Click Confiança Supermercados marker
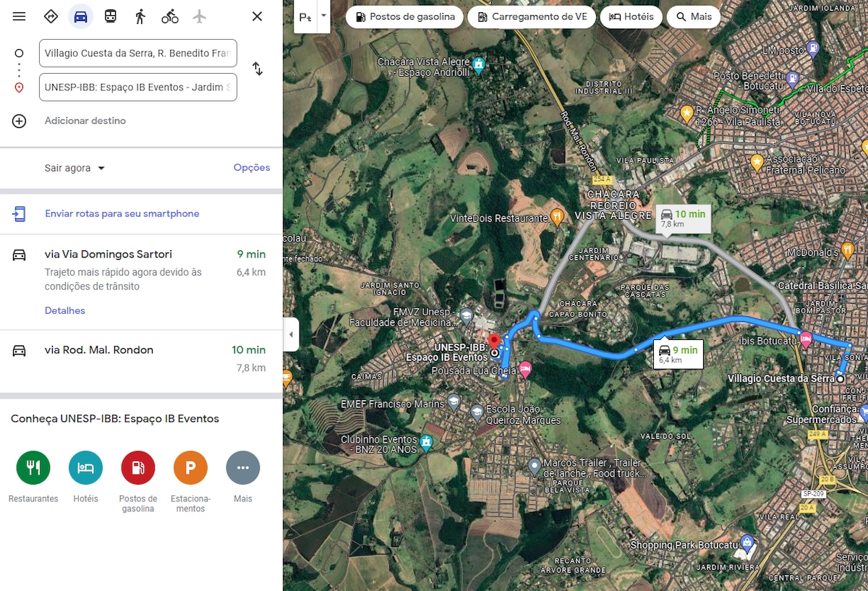Image resolution: width=868 pixels, height=591 pixels. [x=865, y=413]
